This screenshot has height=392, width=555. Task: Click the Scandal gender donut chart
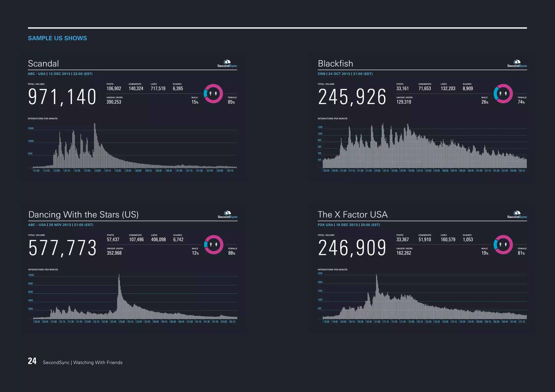(213, 94)
